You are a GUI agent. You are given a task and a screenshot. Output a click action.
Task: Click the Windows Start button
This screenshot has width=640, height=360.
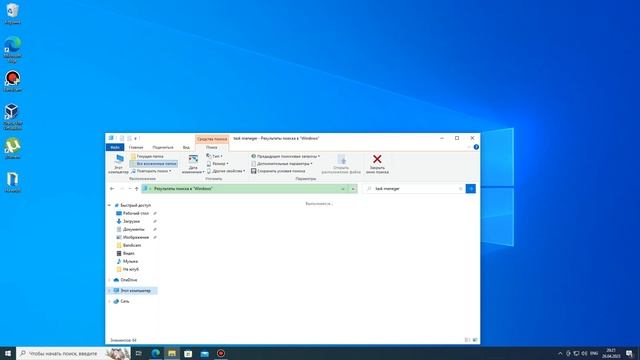click(8, 353)
